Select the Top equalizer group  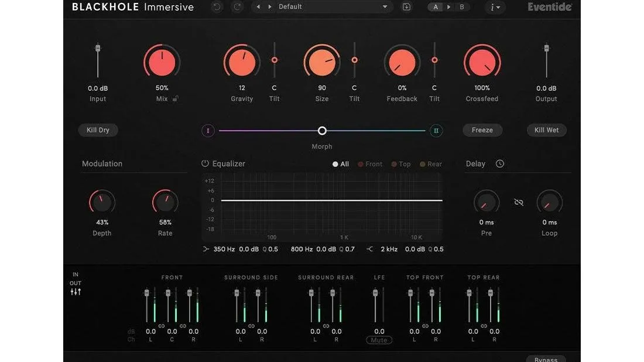pos(401,164)
